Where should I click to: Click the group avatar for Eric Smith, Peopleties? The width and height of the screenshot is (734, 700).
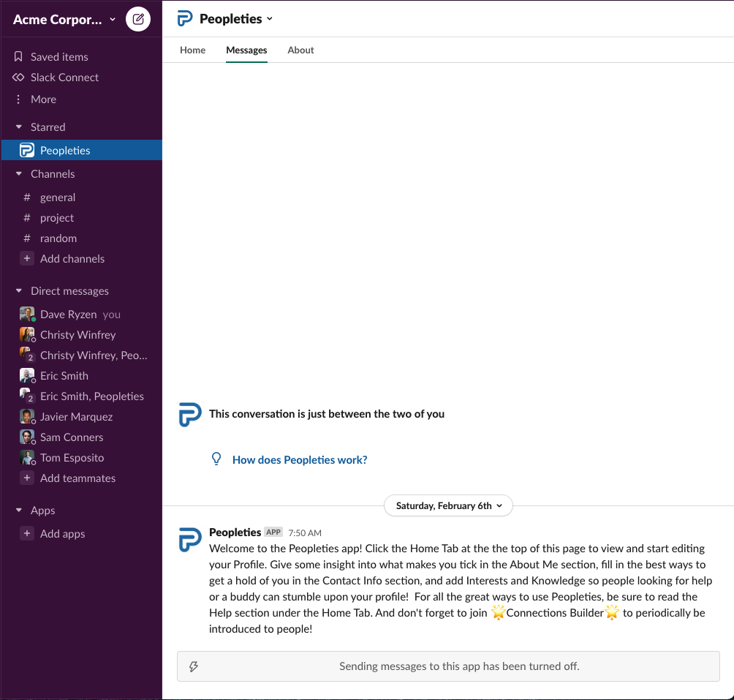(x=27, y=396)
